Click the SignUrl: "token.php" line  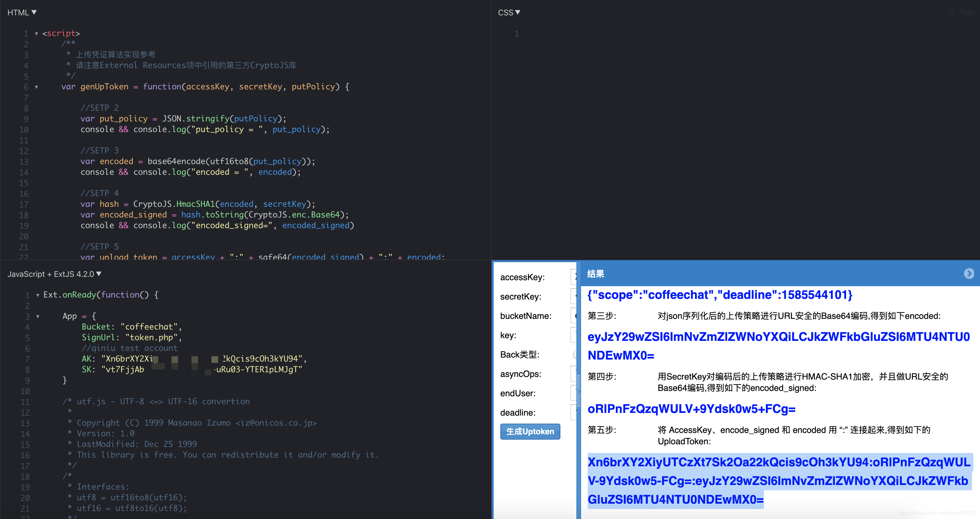[132, 338]
